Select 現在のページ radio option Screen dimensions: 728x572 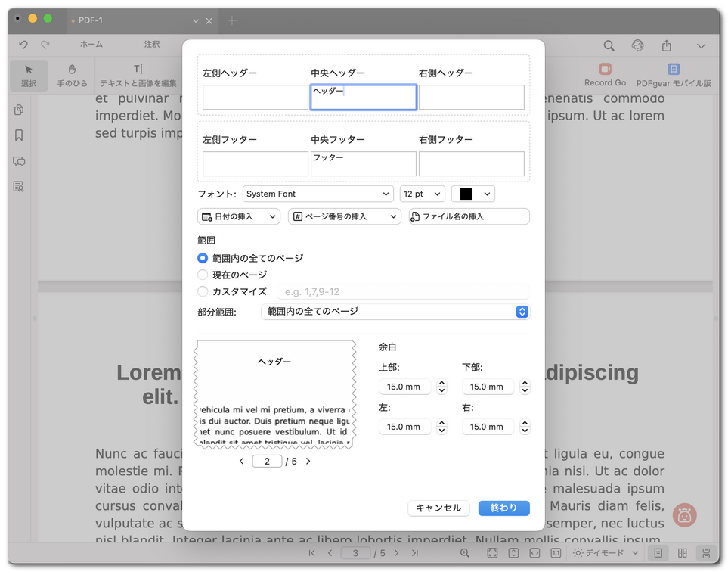click(x=203, y=275)
